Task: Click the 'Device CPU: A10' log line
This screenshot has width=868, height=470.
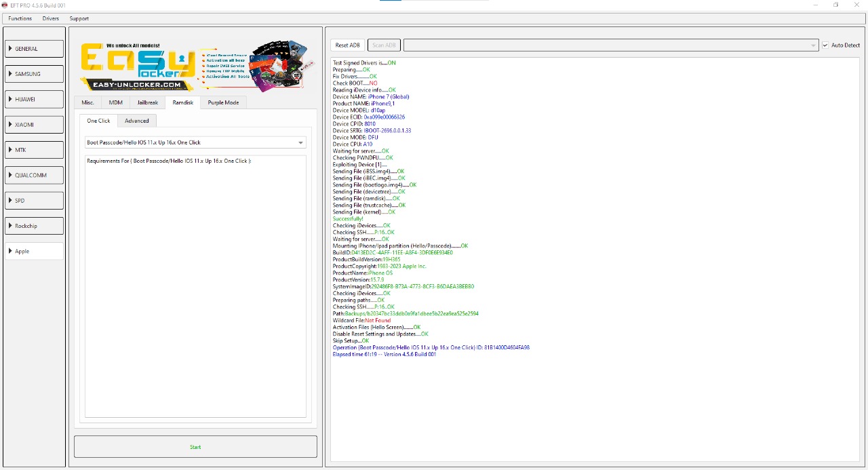Action: click(x=353, y=144)
